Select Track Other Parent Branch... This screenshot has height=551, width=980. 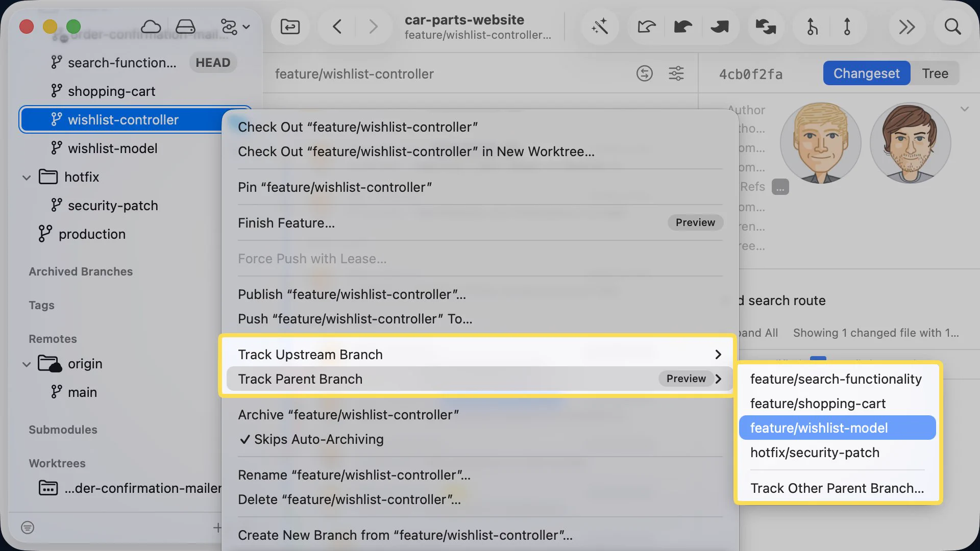(837, 488)
